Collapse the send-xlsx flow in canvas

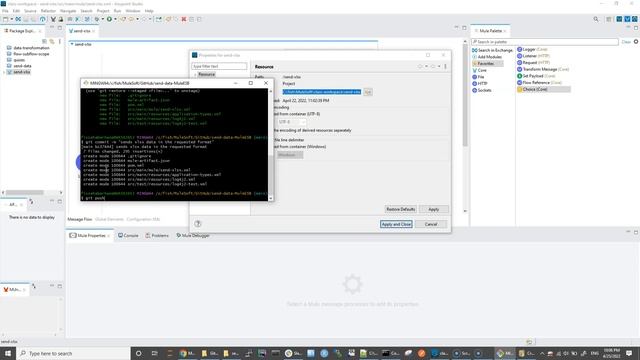click(x=72, y=44)
